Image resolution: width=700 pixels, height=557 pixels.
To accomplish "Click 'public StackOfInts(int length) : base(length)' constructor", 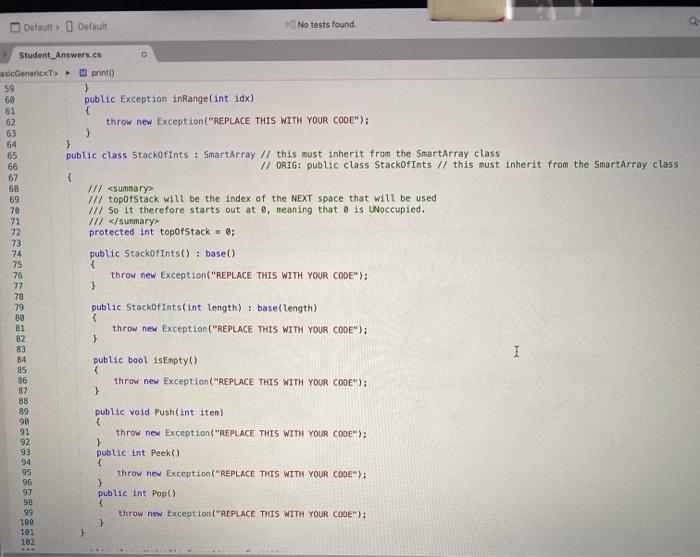I will 204,308.
